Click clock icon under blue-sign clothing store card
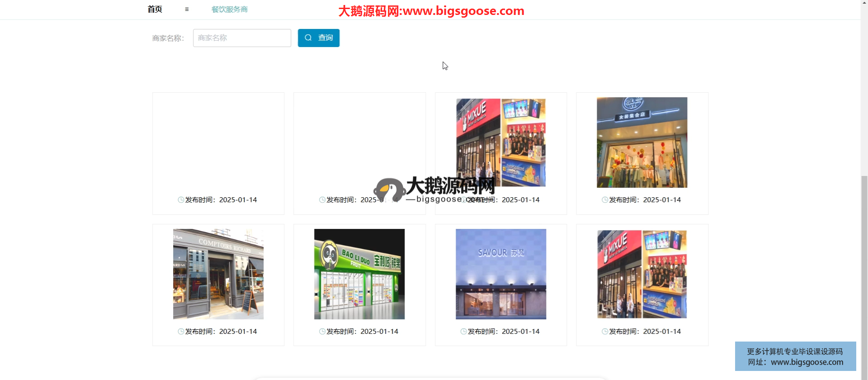The height and width of the screenshot is (380, 868). [x=605, y=200]
